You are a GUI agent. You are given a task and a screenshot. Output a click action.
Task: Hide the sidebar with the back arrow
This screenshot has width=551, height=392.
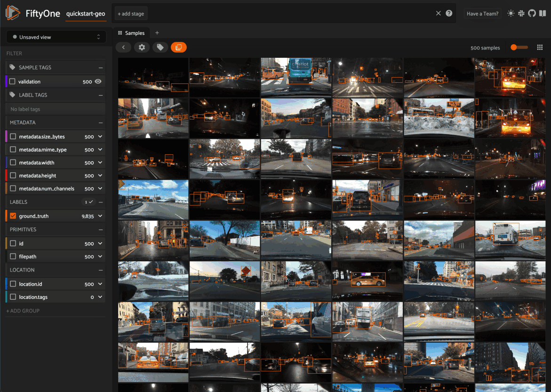123,47
